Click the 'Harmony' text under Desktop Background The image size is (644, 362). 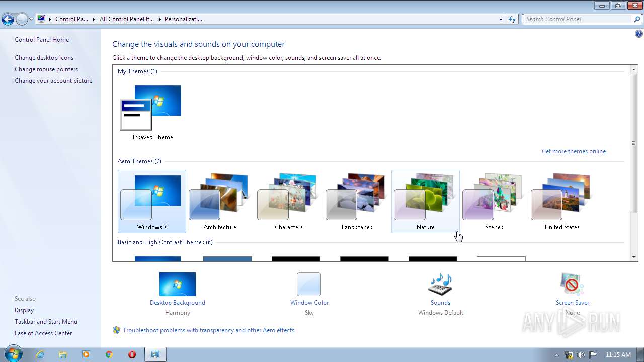coord(178,313)
